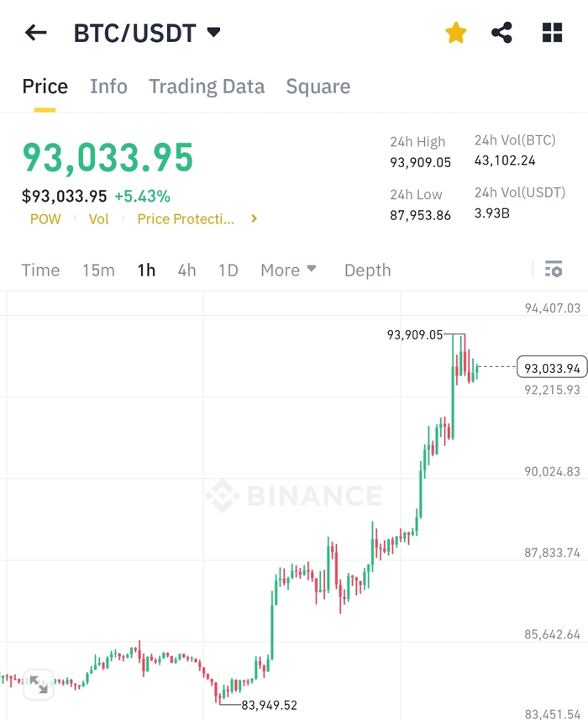Select the Time line chart view

[40, 270]
